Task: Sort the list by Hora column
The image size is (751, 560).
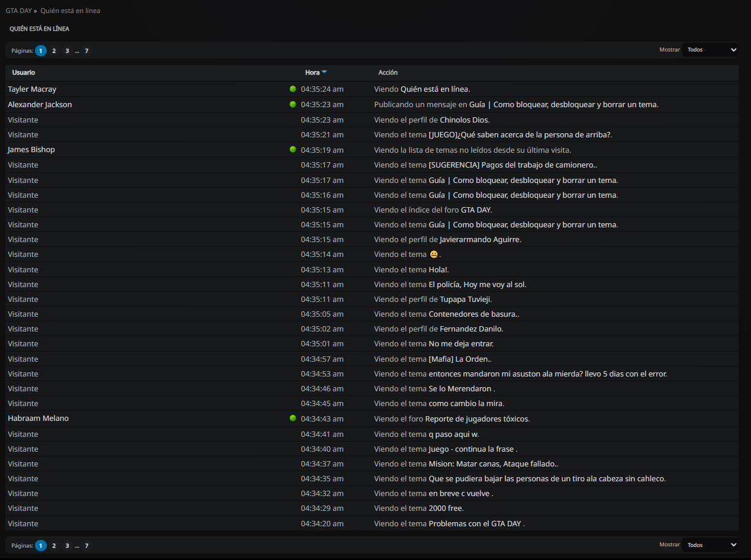Action: (312, 72)
